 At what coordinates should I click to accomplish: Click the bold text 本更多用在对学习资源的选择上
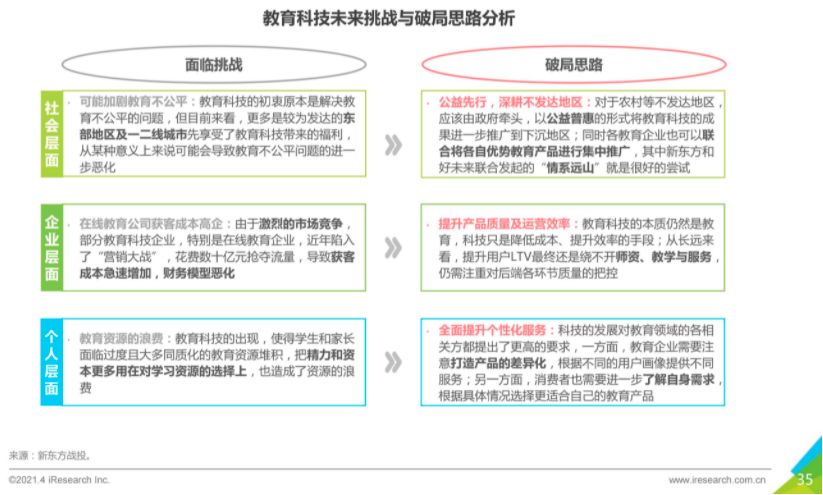pyautogui.click(x=163, y=372)
